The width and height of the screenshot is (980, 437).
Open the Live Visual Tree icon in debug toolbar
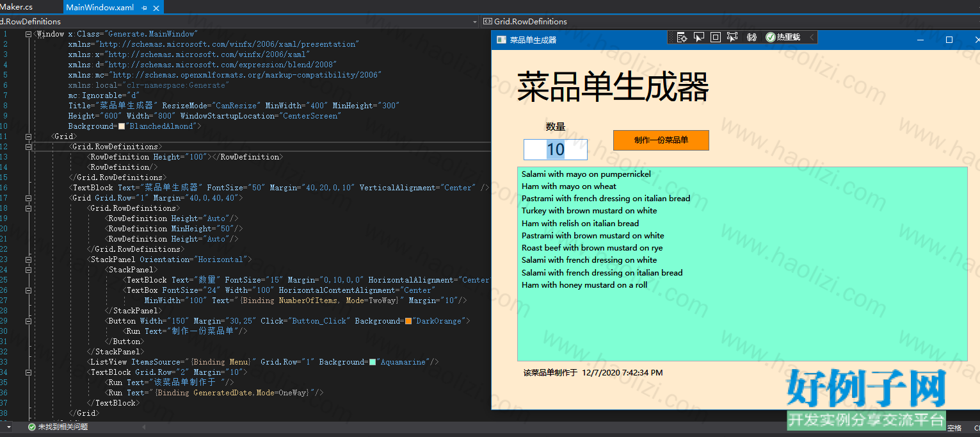pos(682,38)
